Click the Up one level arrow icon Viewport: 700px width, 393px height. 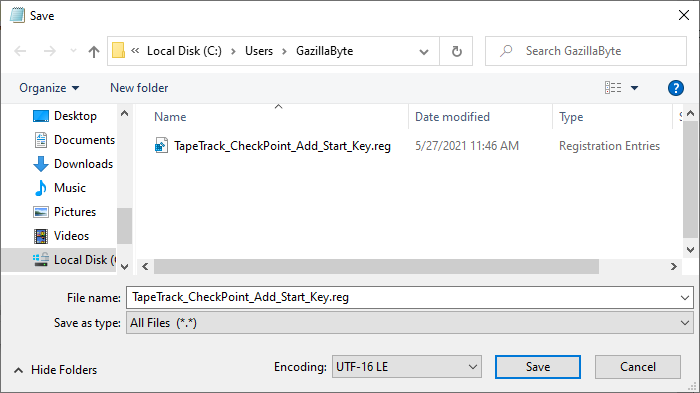pyautogui.click(x=94, y=52)
